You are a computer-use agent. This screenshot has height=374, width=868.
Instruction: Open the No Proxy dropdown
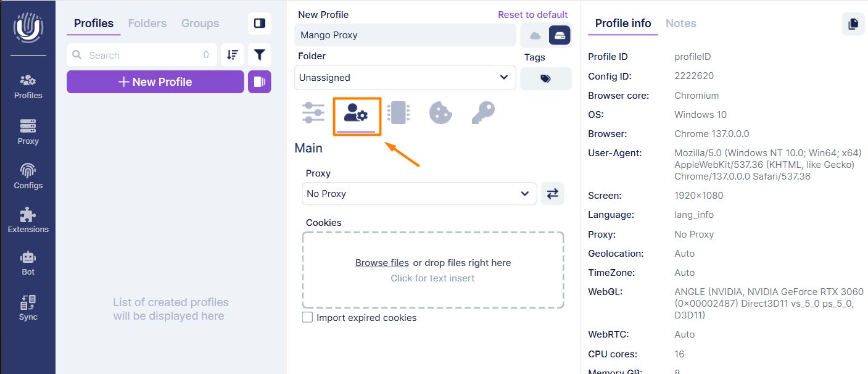(420, 194)
